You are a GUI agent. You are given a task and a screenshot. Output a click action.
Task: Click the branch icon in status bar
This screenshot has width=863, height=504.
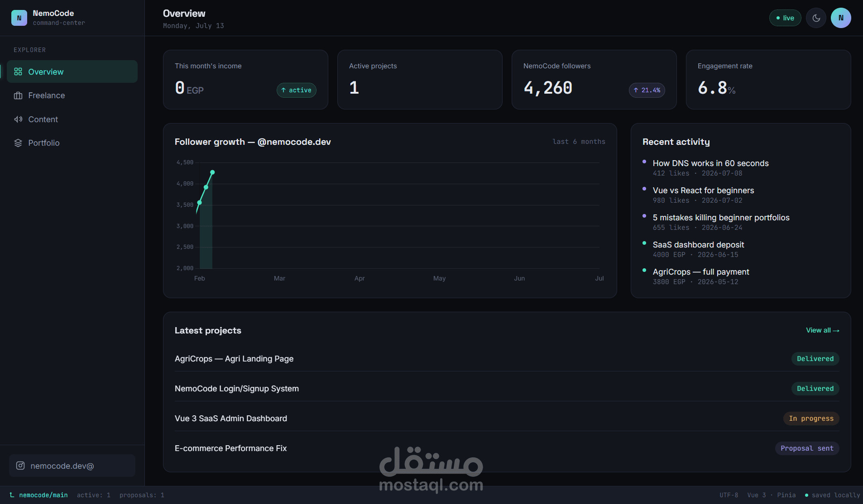[12, 495]
